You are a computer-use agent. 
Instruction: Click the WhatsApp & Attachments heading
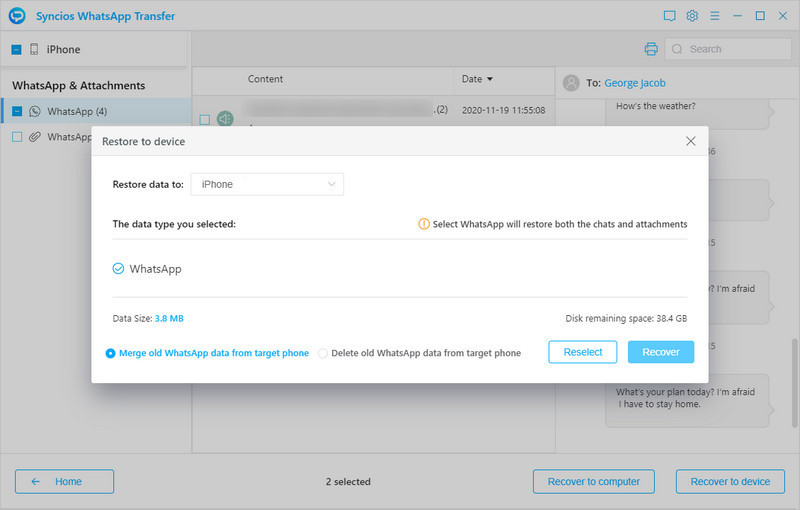point(79,86)
